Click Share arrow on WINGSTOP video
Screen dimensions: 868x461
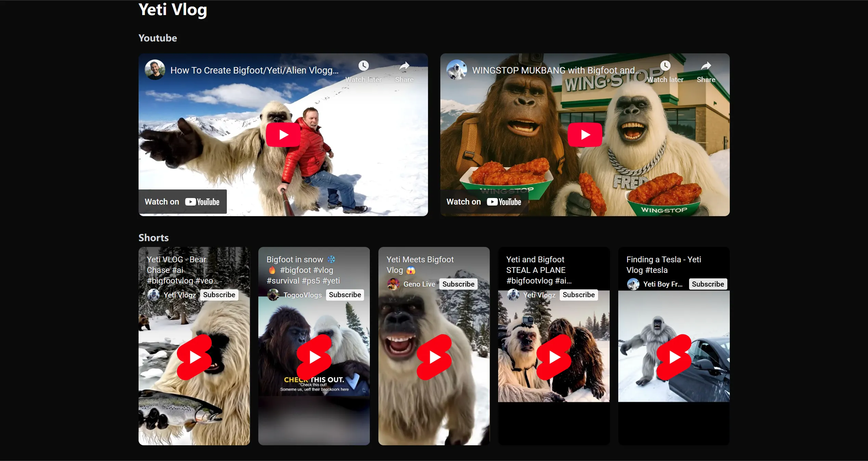[x=706, y=66]
